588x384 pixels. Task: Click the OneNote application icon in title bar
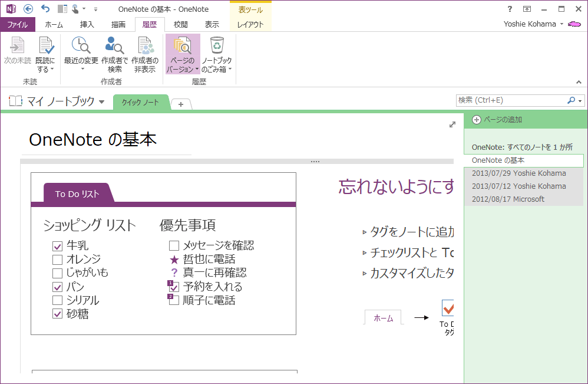tap(11, 9)
